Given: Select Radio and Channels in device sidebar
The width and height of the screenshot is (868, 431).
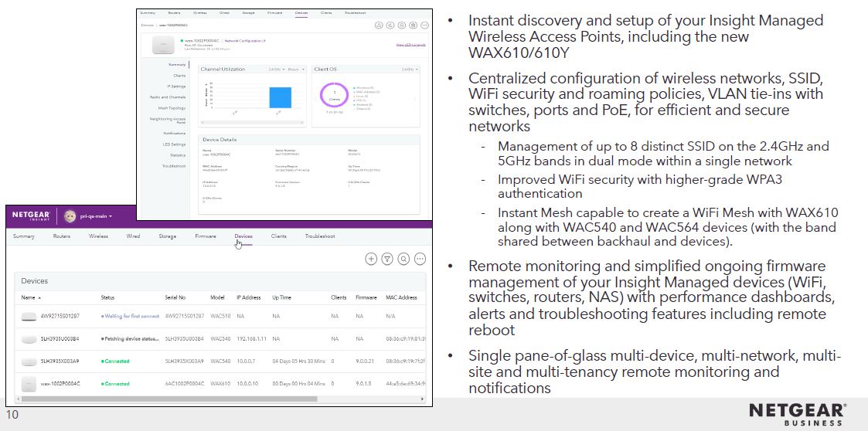Looking at the screenshot, I should coord(168,97).
